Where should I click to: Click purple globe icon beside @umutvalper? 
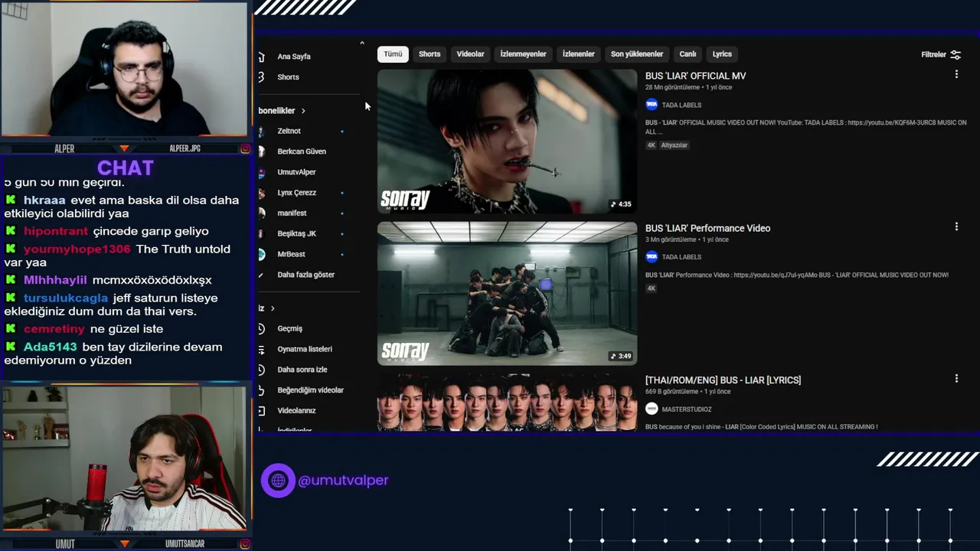278,481
